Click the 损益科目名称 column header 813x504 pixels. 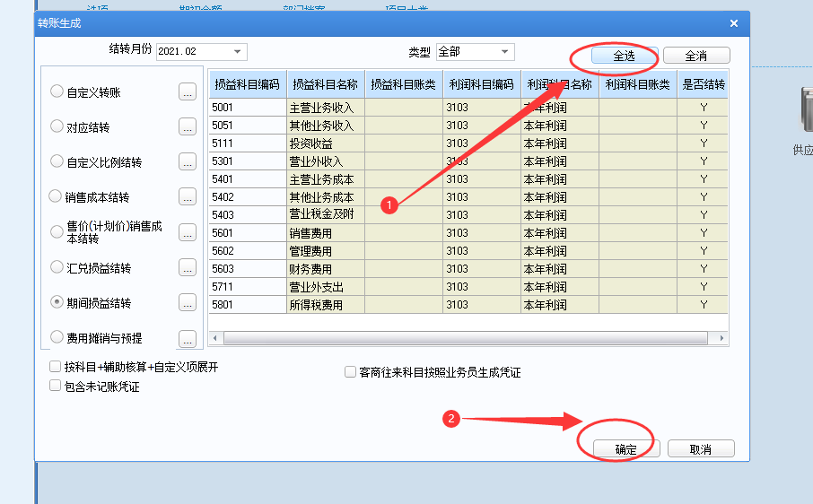tap(326, 84)
